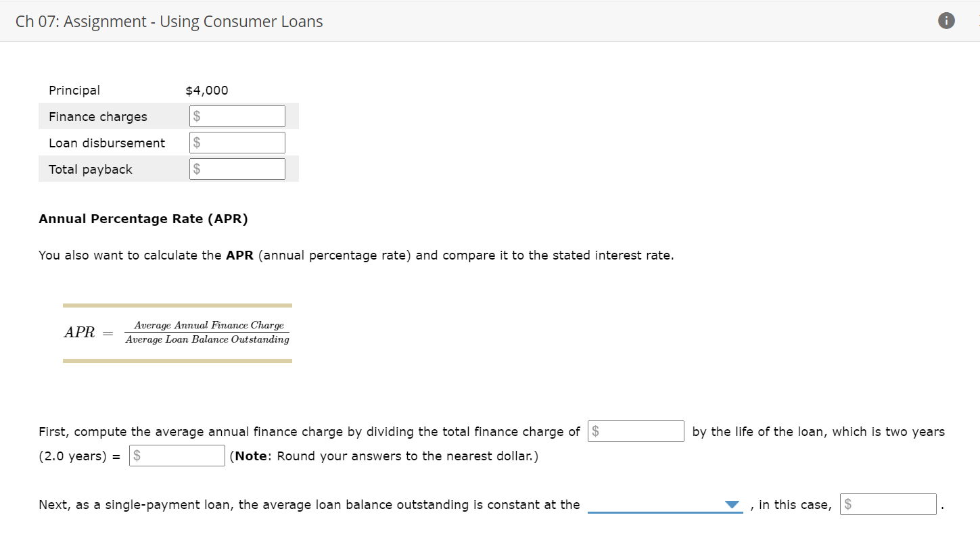This screenshot has height=536, width=980.
Task: Click the dollar sign in Total payback field
Action: point(196,168)
